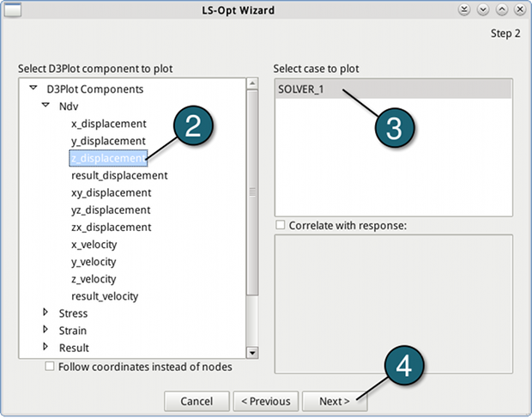532x419 pixels.
Task: Click the component list scroll-down arrow
Action: point(252,353)
